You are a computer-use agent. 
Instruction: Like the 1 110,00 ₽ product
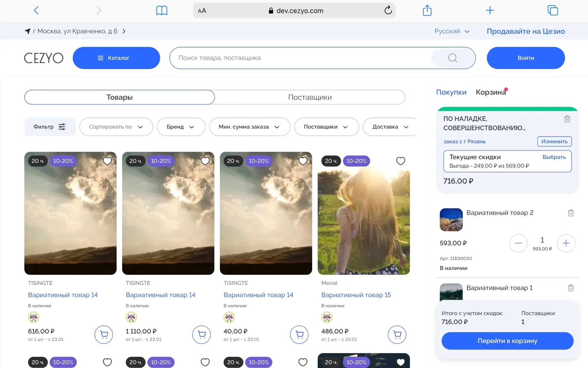click(205, 161)
